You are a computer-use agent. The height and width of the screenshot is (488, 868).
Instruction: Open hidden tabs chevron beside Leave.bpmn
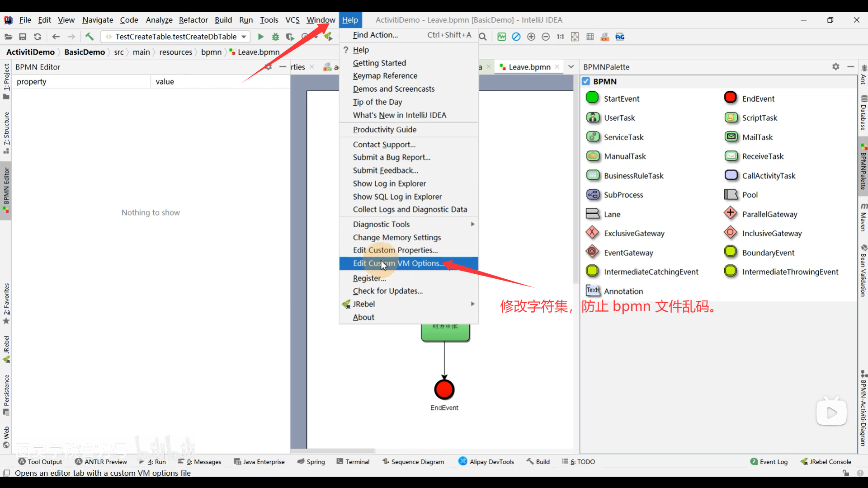coord(571,66)
